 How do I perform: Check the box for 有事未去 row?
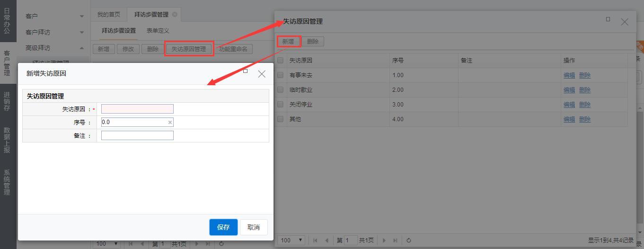click(281, 75)
